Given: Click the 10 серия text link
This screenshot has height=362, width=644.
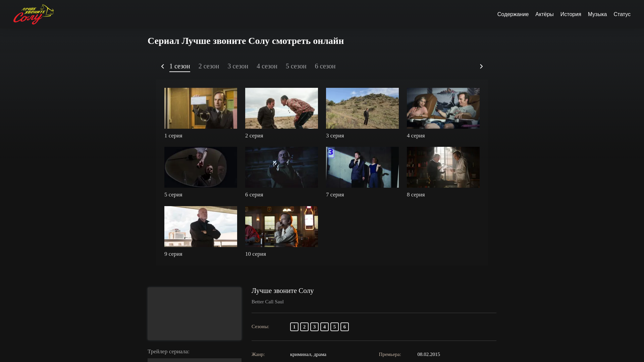Looking at the screenshot, I should click(256, 254).
